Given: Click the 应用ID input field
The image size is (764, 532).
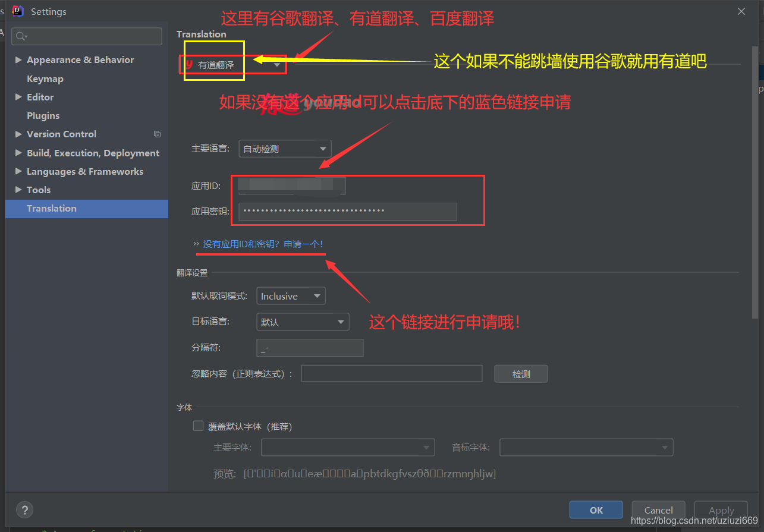Looking at the screenshot, I should tap(292, 185).
